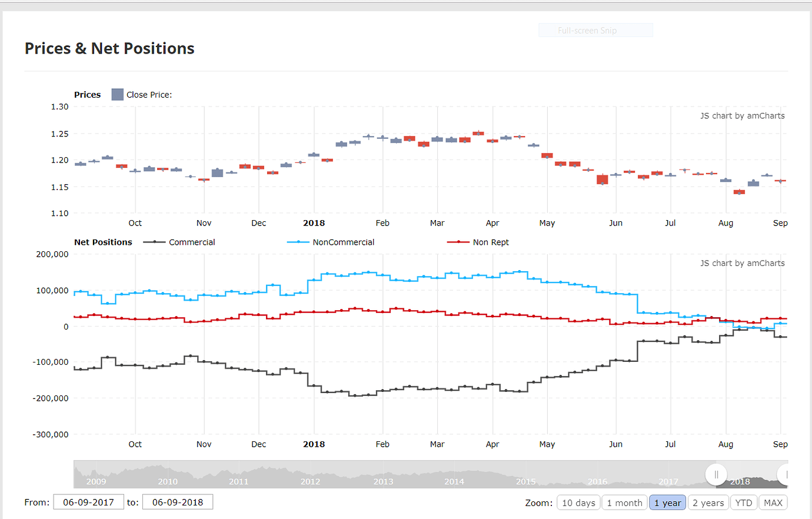
Task: Open the amCharts link in price chart
Action: tap(742, 116)
